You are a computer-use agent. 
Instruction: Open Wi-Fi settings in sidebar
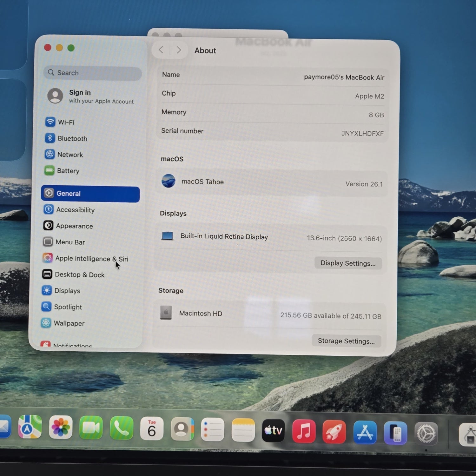tap(66, 122)
